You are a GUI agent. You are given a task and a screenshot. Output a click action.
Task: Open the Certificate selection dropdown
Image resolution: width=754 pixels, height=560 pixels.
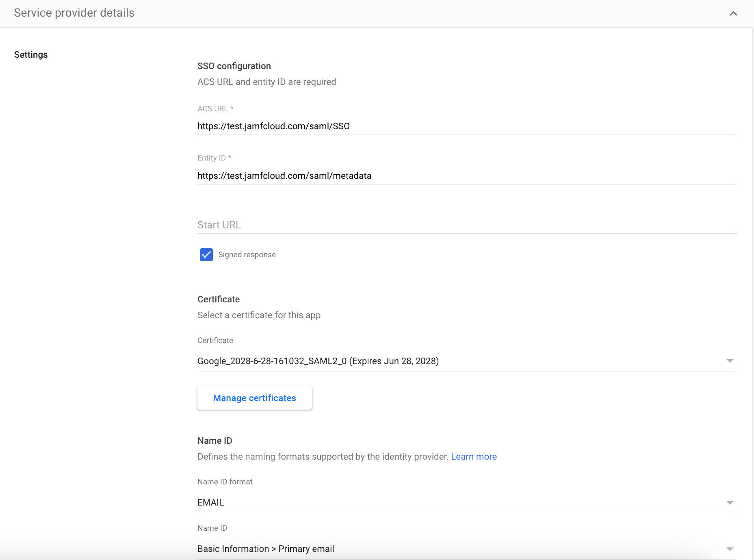tap(459, 361)
